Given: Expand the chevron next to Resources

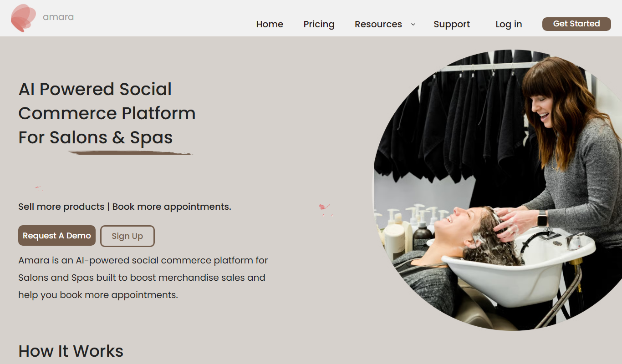Looking at the screenshot, I should pyautogui.click(x=413, y=24).
